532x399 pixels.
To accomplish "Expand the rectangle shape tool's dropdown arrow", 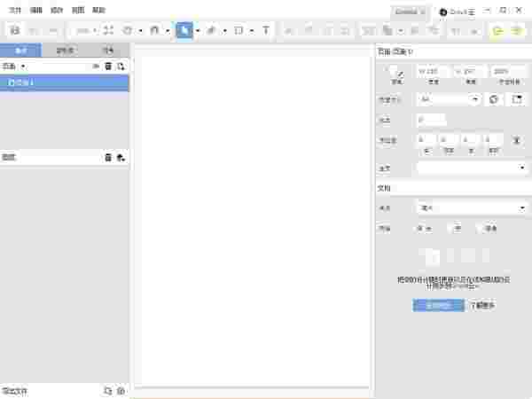I will coord(252,31).
